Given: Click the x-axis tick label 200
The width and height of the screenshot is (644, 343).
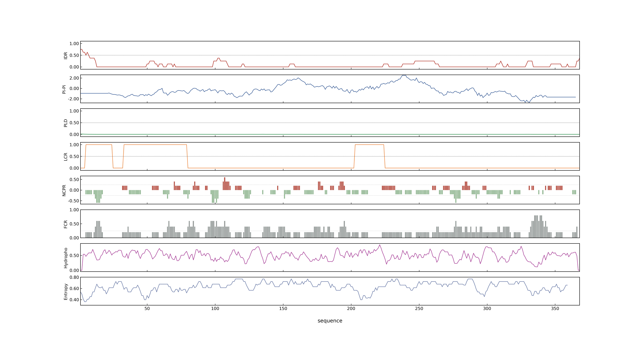Looking at the screenshot, I should click(351, 309).
